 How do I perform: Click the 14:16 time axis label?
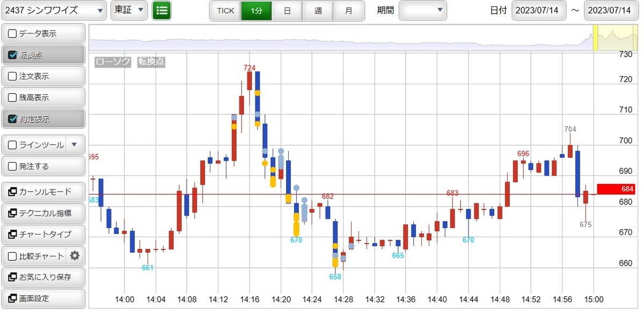[x=250, y=299]
